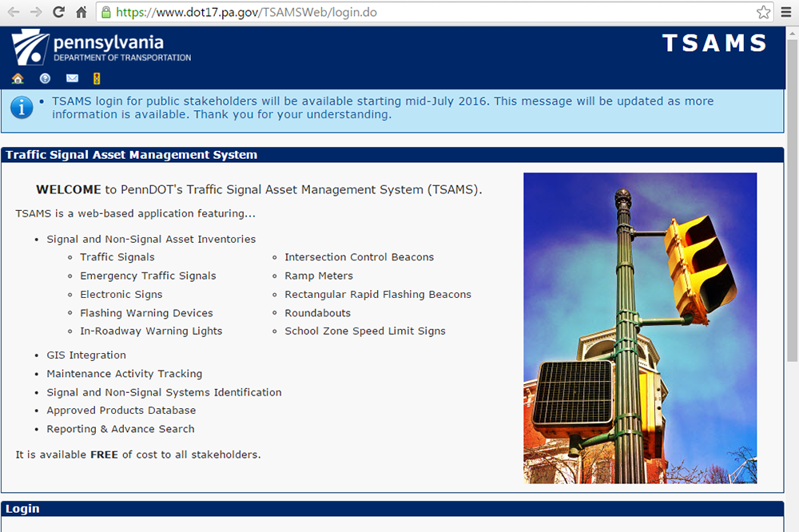Click the Pennsylvania keystone logo
The image size is (799, 532).
pos(30,49)
